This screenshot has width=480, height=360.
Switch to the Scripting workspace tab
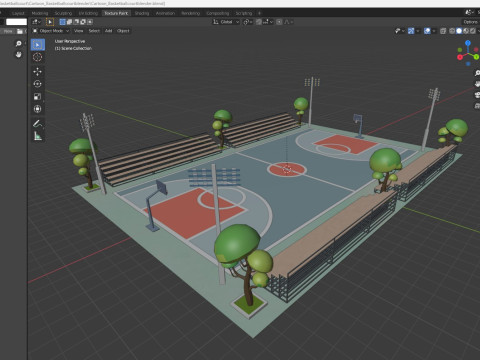pos(244,13)
